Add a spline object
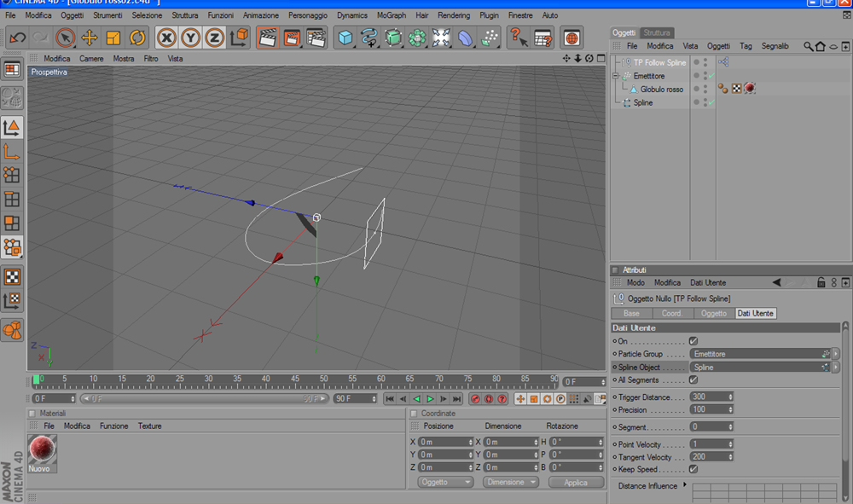The height and width of the screenshot is (504, 853). tap(369, 38)
